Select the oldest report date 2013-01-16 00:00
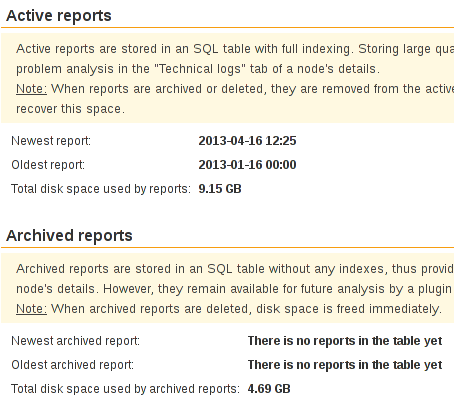The width and height of the screenshot is (454, 407). click(x=247, y=165)
